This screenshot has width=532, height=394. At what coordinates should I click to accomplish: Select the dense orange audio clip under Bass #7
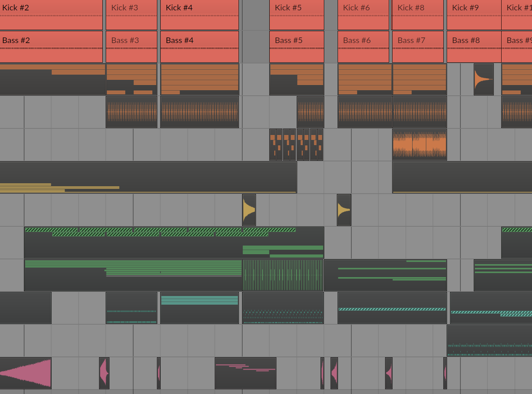[420, 145]
